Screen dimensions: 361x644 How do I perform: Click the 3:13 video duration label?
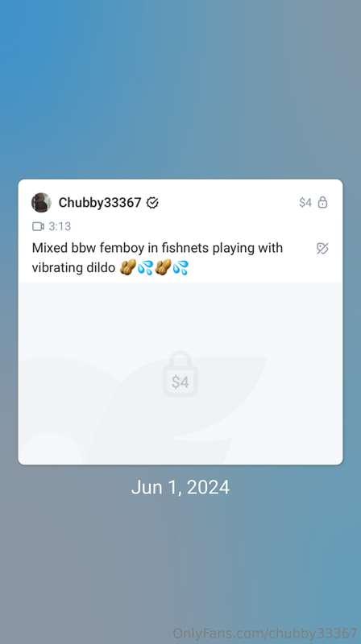(x=60, y=226)
